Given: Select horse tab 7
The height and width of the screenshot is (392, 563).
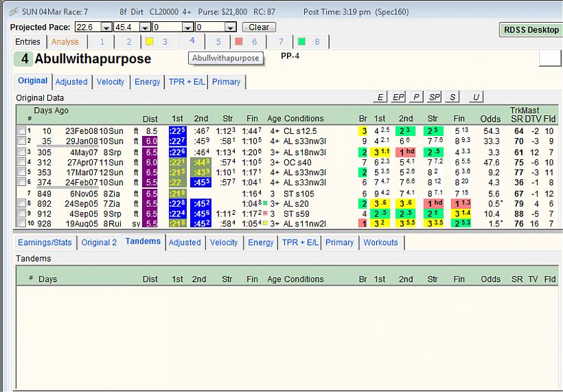Looking at the screenshot, I should [x=281, y=42].
